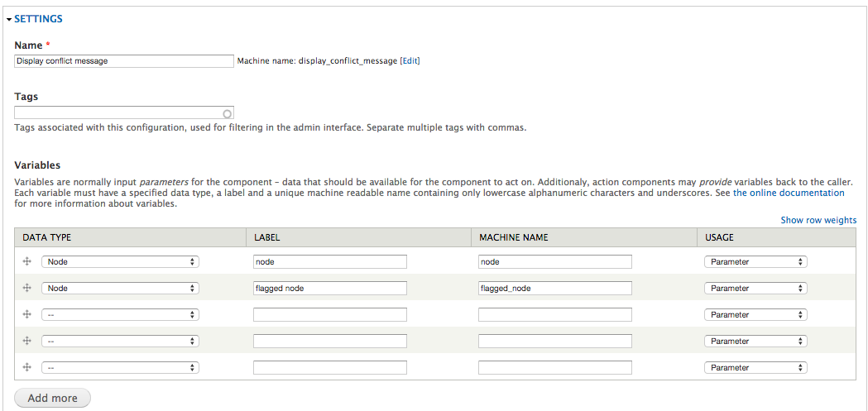Click the flagged_node machine name field
Viewport: 868px width, 411px height.
coord(554,288)
